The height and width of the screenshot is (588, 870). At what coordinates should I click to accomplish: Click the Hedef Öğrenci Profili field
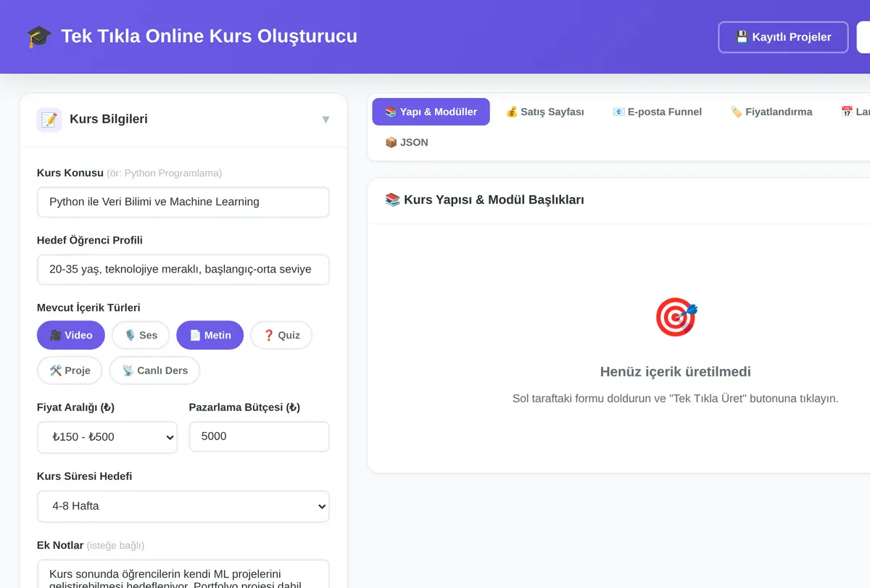click(x=183, y=269)
